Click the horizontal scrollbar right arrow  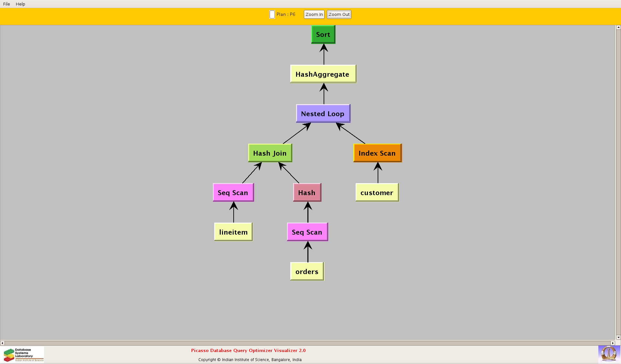(x=612, y=343)
